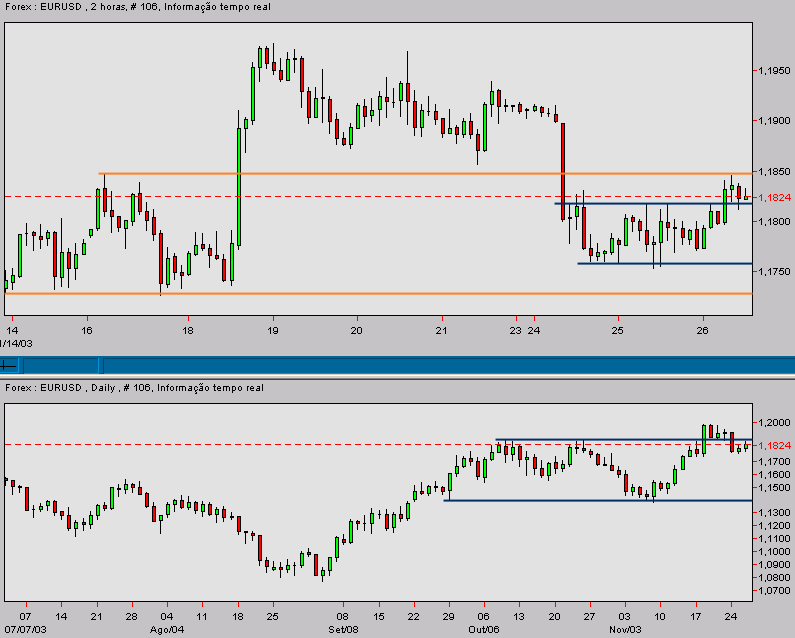Click the 1,1300 price label on the Daily chart
Screen dimensions: 795x638
774,513
